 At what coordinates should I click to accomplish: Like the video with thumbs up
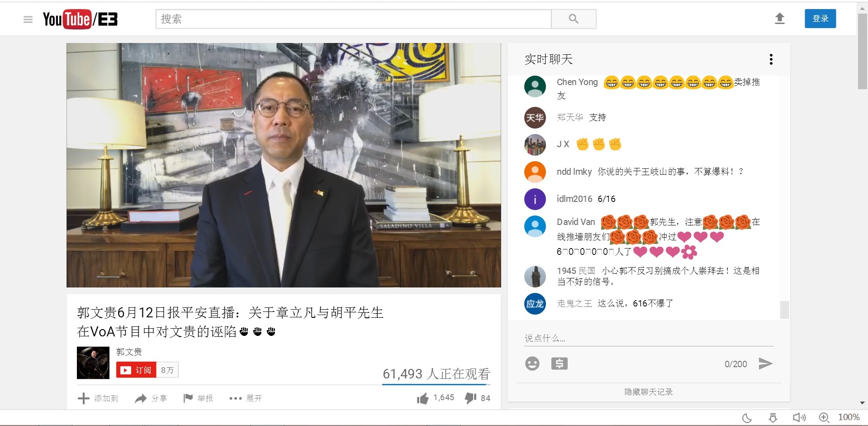[423, 398]
